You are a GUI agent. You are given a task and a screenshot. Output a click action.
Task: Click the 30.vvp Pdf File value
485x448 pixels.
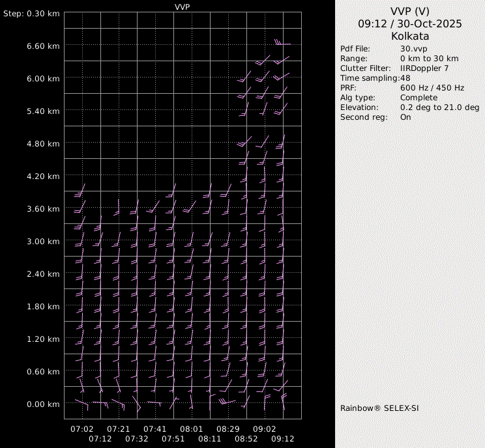coord(413,49)
